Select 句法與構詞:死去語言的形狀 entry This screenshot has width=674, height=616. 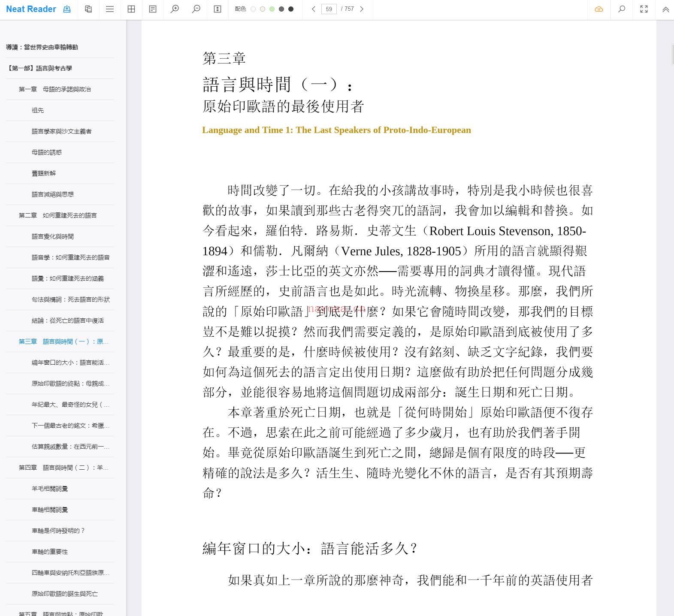point(71,299)
